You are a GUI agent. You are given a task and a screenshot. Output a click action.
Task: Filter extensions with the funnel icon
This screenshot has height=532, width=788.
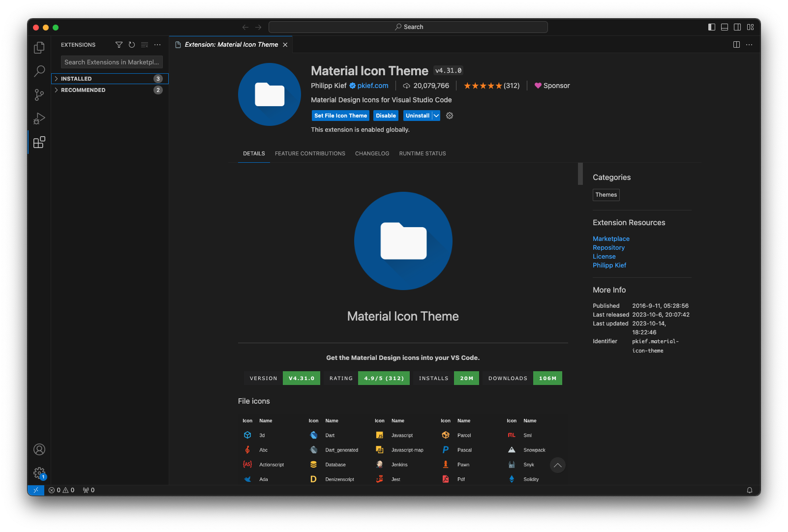coord(119,45)
